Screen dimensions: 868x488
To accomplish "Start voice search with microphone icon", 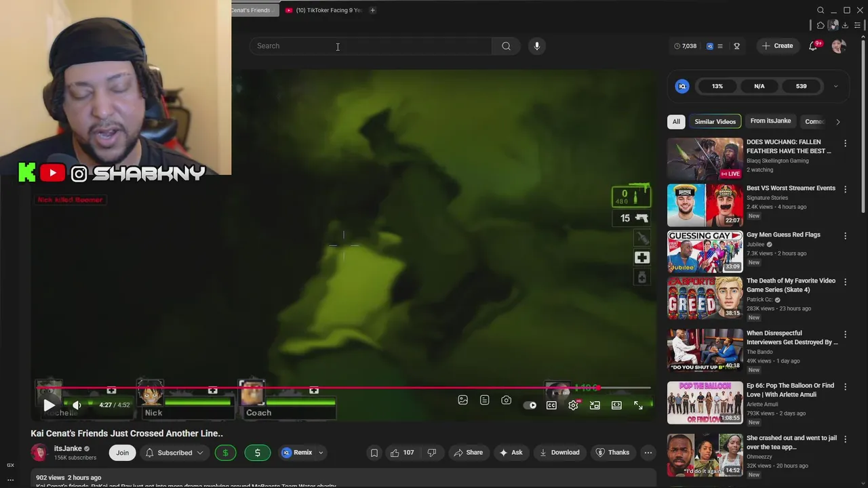I will [536, 46].
